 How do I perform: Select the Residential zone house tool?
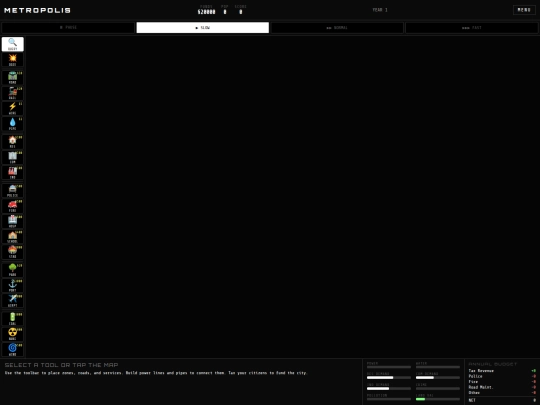(13, 142)
